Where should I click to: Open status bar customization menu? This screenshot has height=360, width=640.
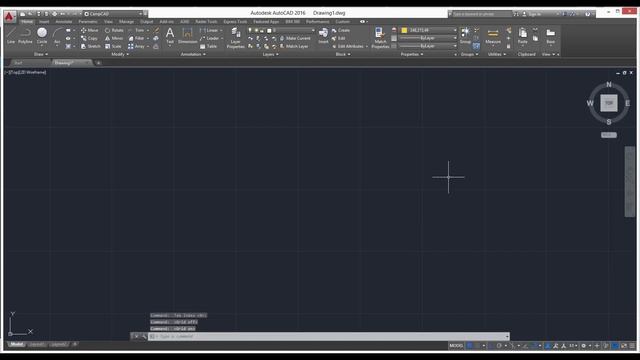pos(632,346)
